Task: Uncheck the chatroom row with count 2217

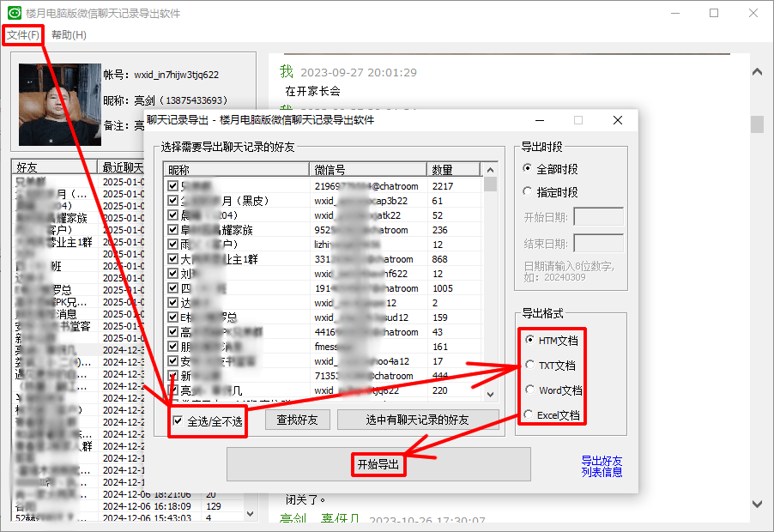Action: pos(172,186)
